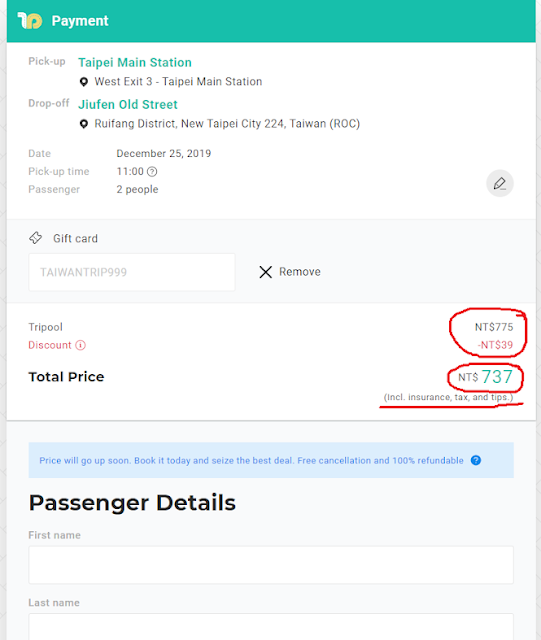Click the pick-up location pin icon
Image resolution: width=541 pixels, height=640 pixels.
coord(84,82)
